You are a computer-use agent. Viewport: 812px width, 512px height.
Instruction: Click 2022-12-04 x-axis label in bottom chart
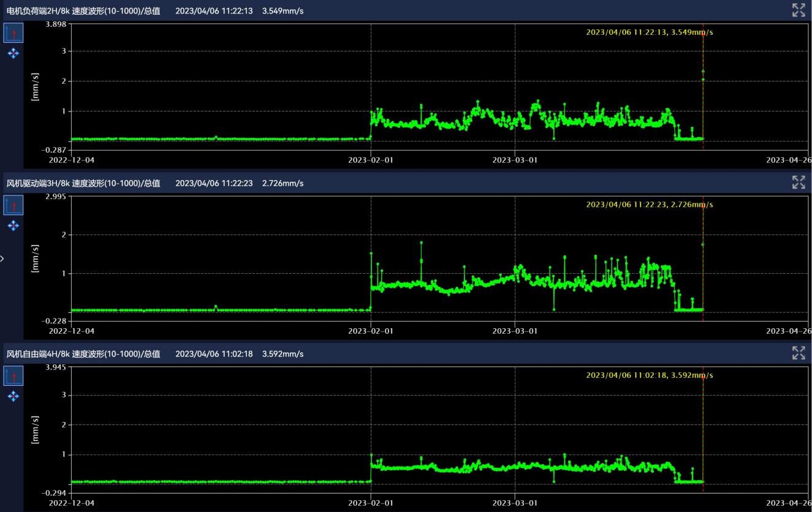pos(72,503)
